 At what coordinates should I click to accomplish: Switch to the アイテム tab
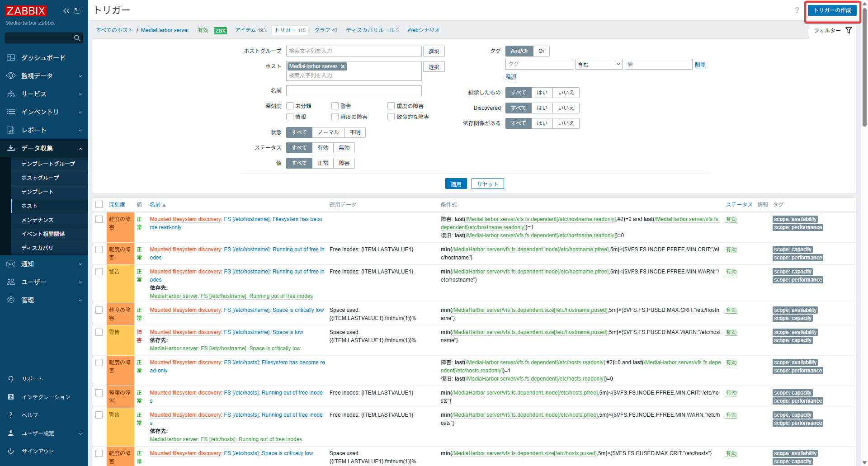245,30
